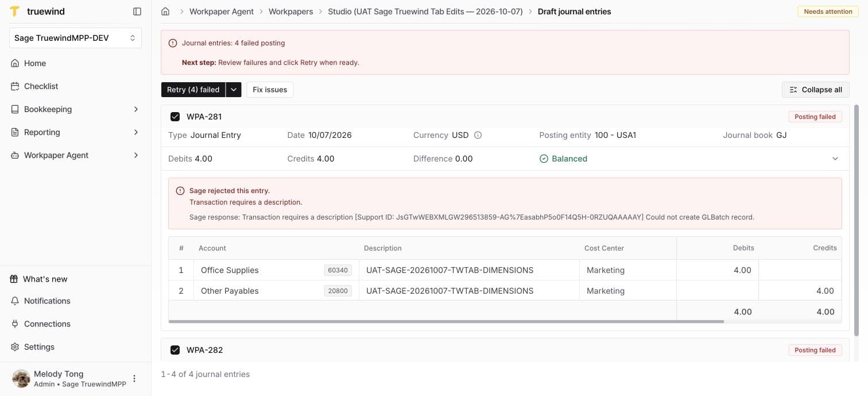Image resolution: width=868 pixels, height=396 pixels.
Task: Click account code 60340 tag
Action: pyautogui.click(x=338, y=270)
